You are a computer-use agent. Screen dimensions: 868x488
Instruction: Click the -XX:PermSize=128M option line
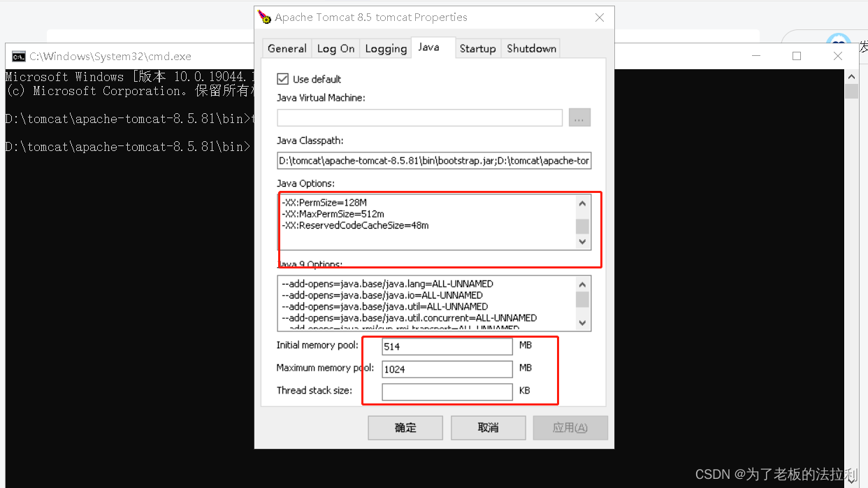coord(324,203)
